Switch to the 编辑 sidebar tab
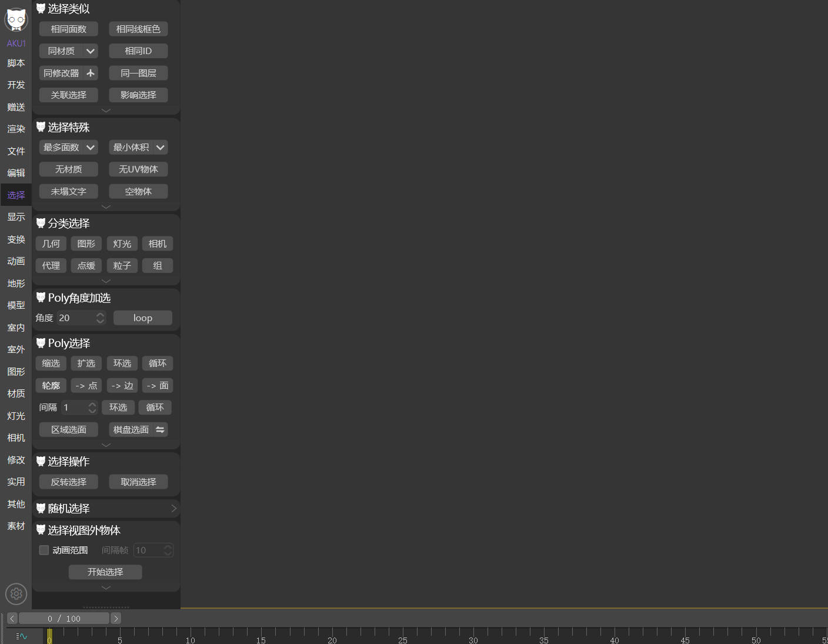The width and height of the screenshot is (828, 644). pos(16,173)
